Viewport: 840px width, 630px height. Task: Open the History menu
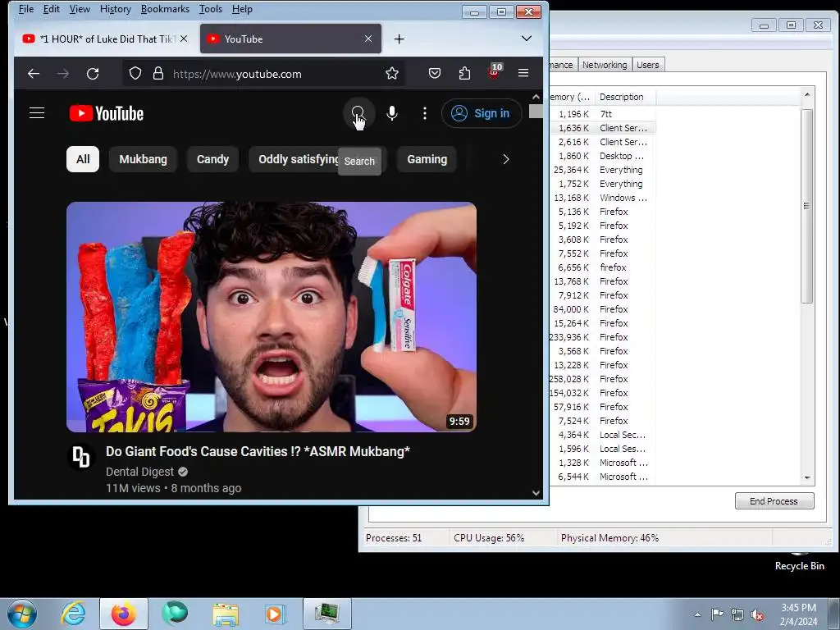pyautogui.click(x=115, y=9)
